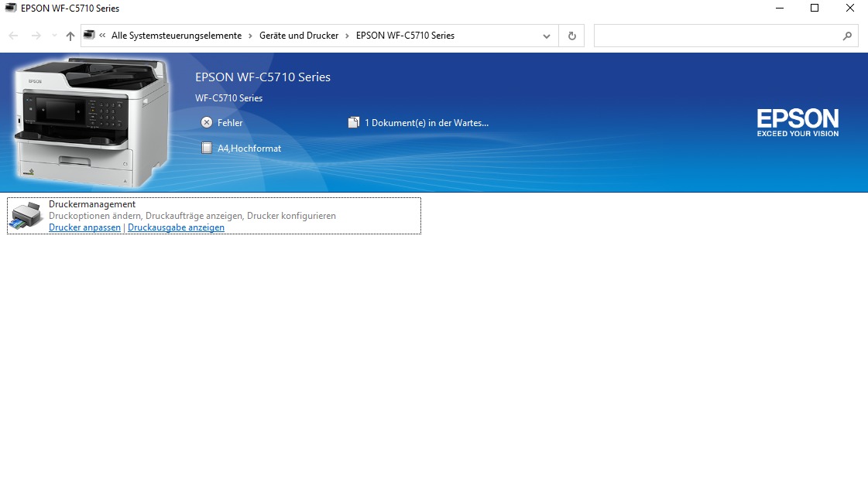Select the Druckermanagement heading
Image resolution: width=868 pixels, height=485 pixels.
[92, 204]
